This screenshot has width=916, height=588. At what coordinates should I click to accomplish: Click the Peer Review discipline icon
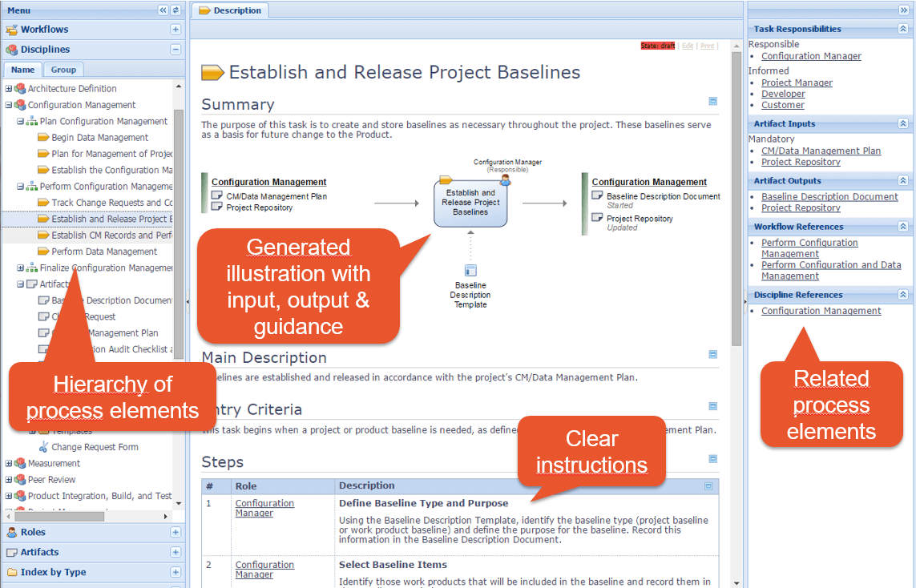click(x=20, y=480)
